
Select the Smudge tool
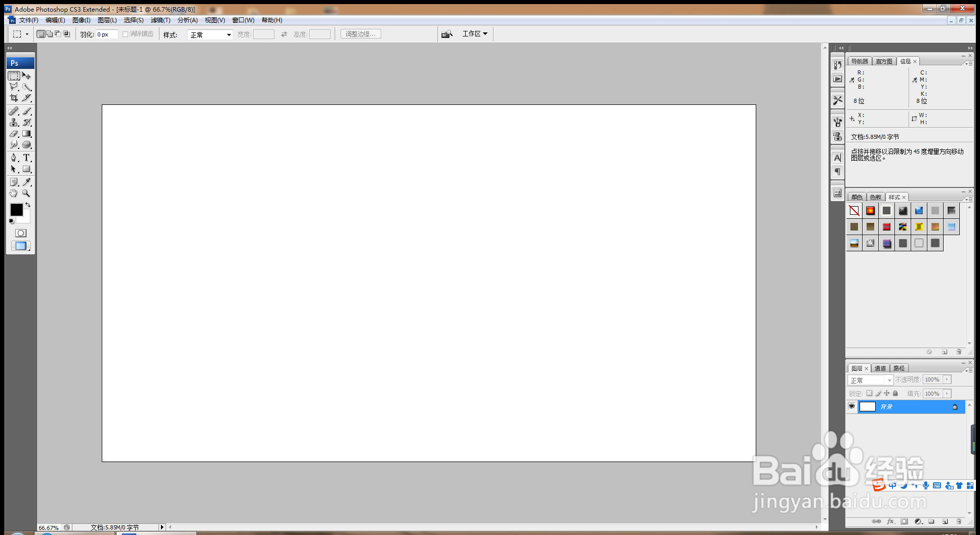pyautogui.click(x=14, y=145)
